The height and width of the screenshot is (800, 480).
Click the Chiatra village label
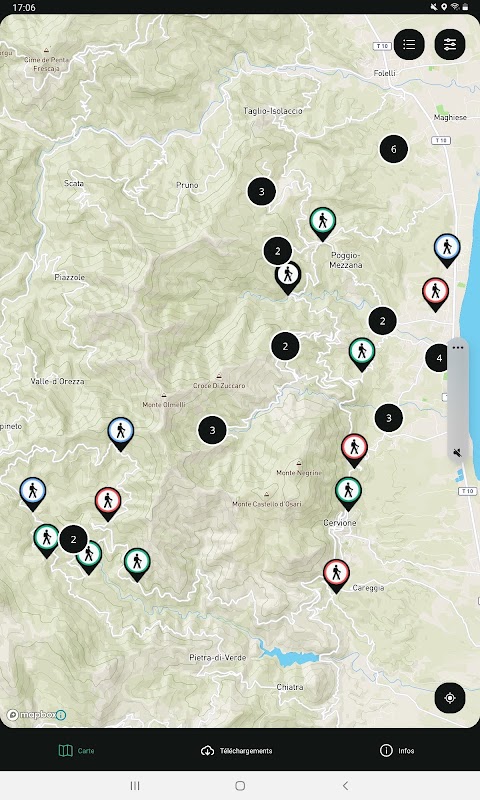tap(290, 687)
